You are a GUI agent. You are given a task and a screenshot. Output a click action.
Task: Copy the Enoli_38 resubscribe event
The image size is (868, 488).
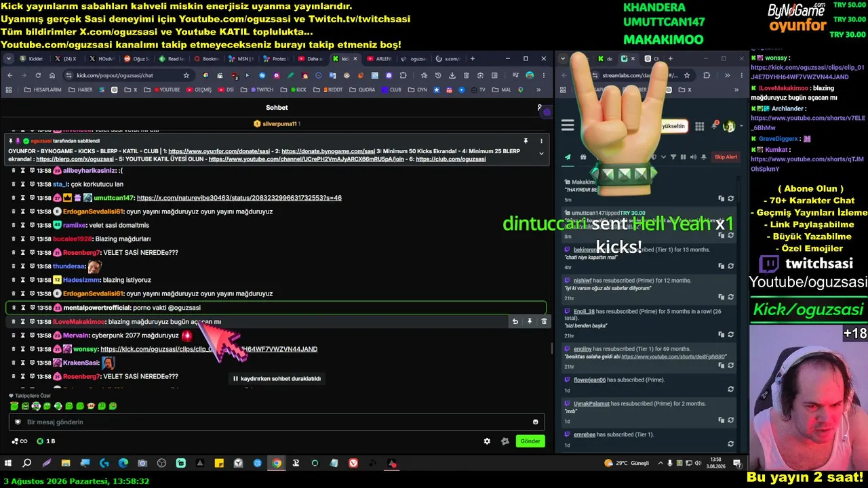pos(722,334)
